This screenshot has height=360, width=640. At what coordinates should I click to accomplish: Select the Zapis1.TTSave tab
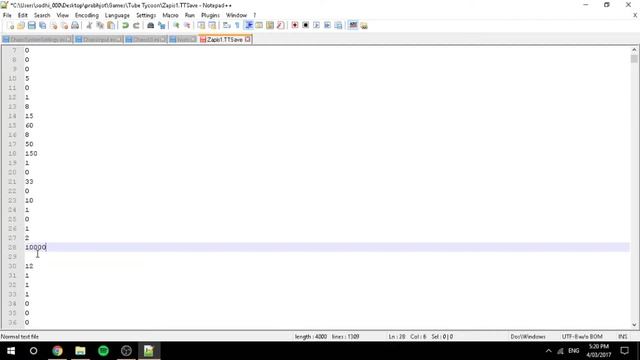pos(224,40)
